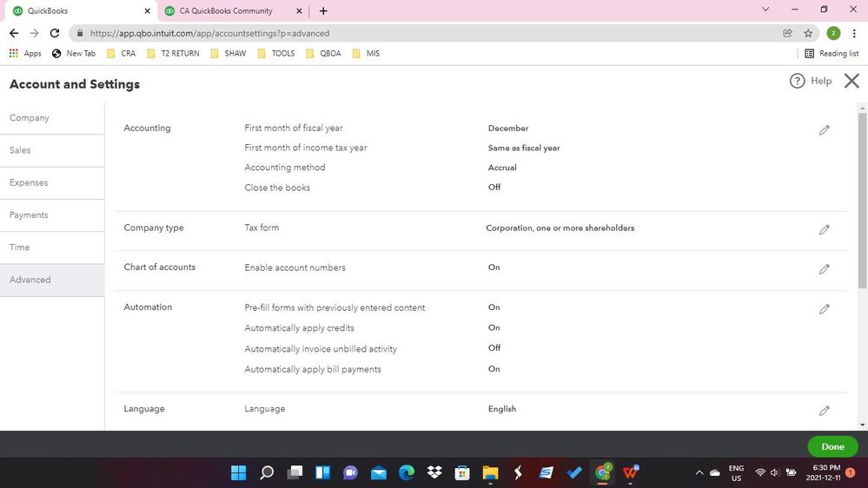Click the green Done button
This screenshot has width=868, height=488.
point(832,446)
